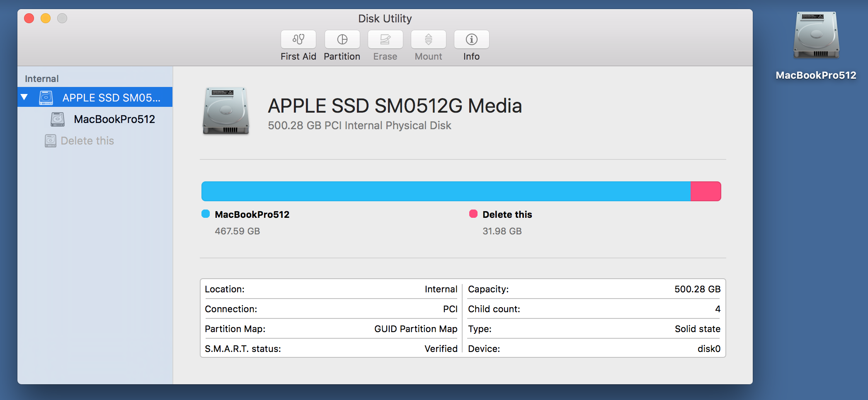Minimize the Disk Utility window
This screenshot has width=868, height=400.
[46, 18]
